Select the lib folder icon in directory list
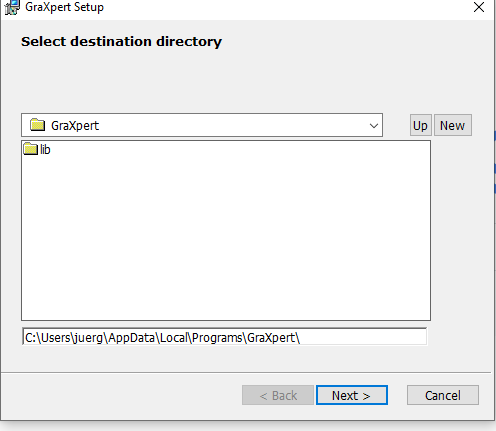 (x=31, y=149)
